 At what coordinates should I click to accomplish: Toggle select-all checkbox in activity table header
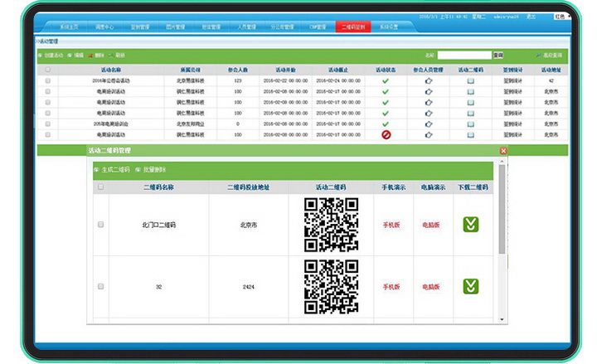tap(47, 70)
